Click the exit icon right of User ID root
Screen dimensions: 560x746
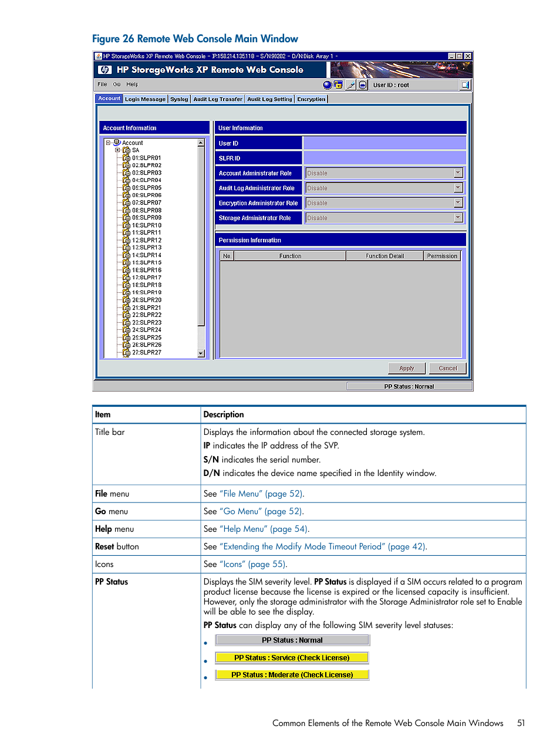[465, 85]
